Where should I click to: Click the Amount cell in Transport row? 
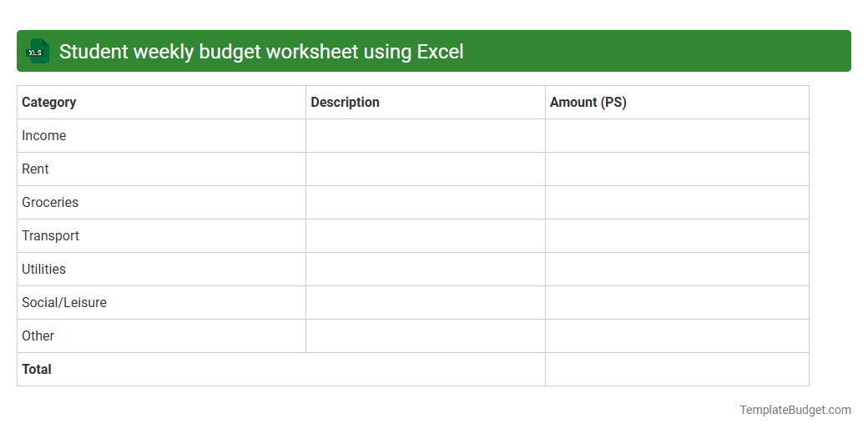pos(677,236)
